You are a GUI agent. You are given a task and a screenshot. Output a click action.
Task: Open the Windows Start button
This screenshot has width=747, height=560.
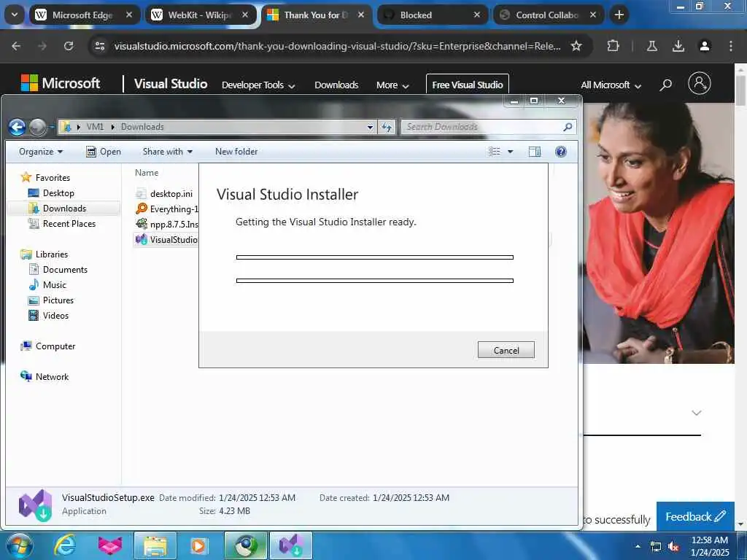18,545
